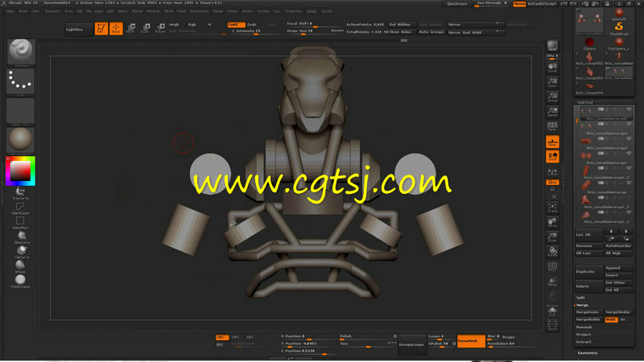Select the SelectRect brush
The width and height of the screenshot is (644, 362).
[20, 223]
